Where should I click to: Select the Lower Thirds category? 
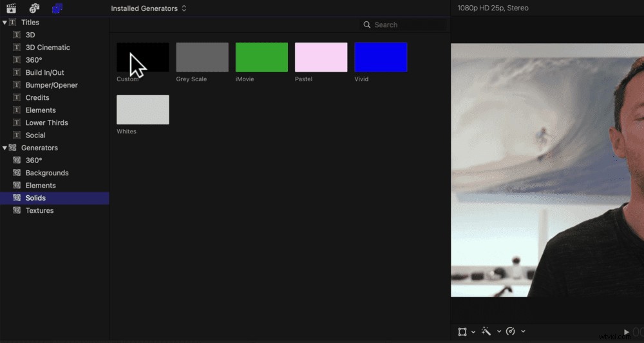click(47, 122)
